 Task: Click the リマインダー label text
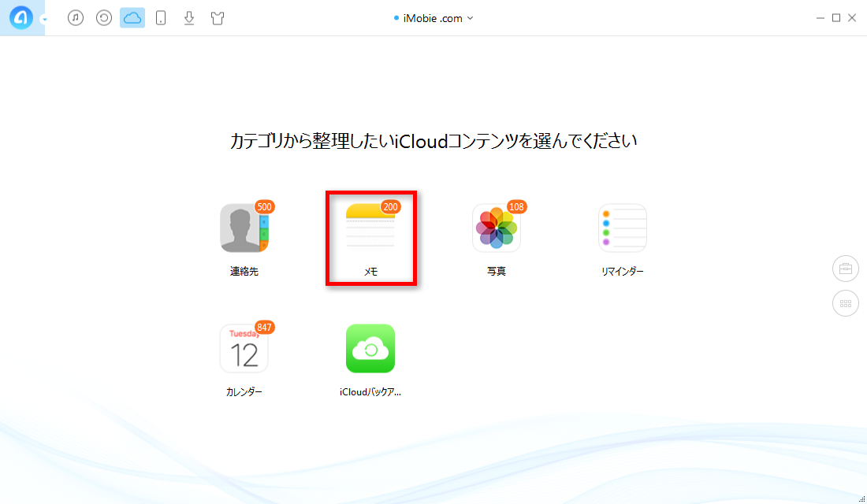click(623, 272)
